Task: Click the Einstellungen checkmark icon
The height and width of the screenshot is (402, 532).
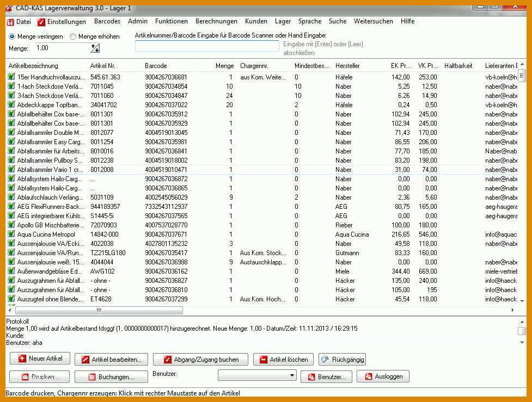Action: coord(41,22)
